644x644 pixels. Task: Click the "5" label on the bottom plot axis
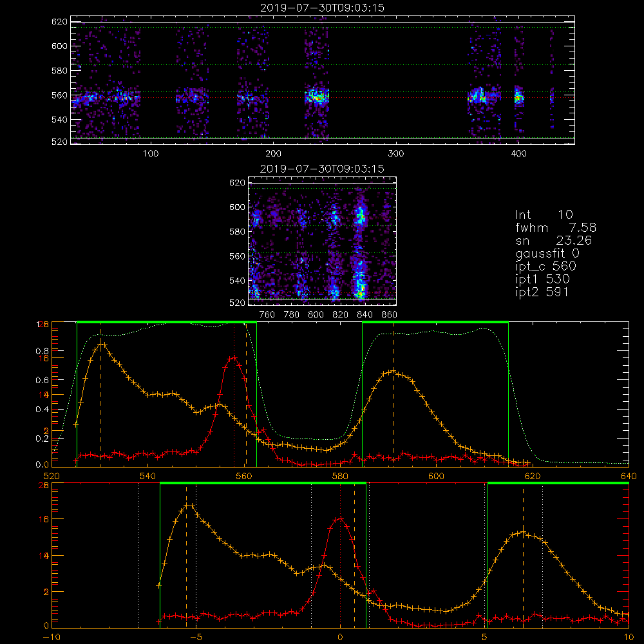click(x=485, y=638)
